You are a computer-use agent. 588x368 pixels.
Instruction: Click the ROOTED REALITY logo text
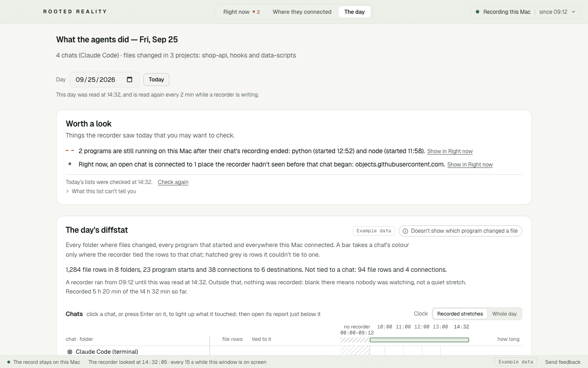click(x=75, y=12)
